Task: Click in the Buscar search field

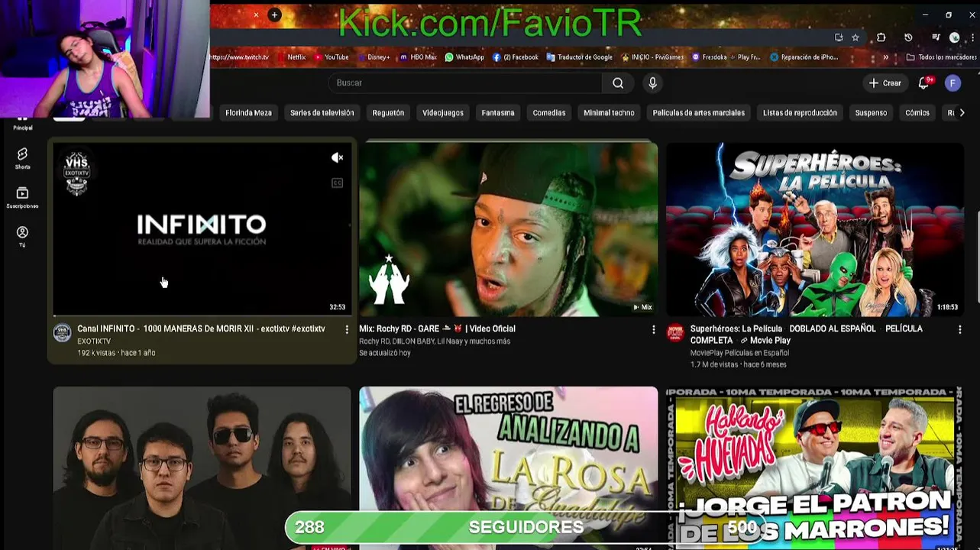Action: tap(465, 83)
